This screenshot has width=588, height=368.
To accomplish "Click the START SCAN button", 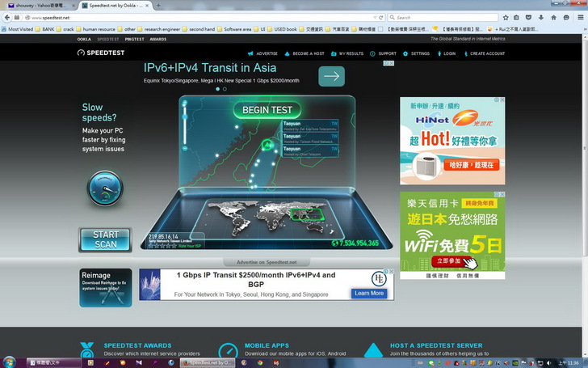I will 105,239.
